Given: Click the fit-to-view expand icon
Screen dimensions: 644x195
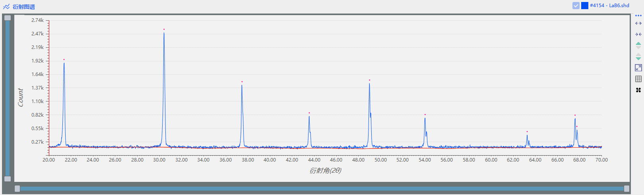Looking at the screenshot, I should click(x=638, y=68).
